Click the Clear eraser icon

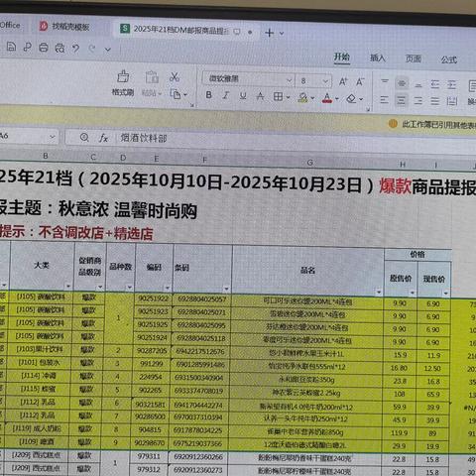tap(351, 98)
